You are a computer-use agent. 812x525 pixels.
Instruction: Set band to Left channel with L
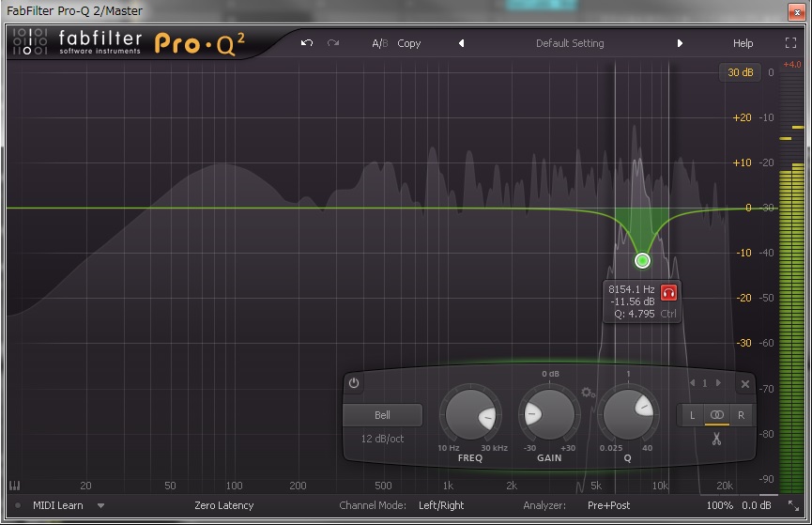click(x=692, y=415)
